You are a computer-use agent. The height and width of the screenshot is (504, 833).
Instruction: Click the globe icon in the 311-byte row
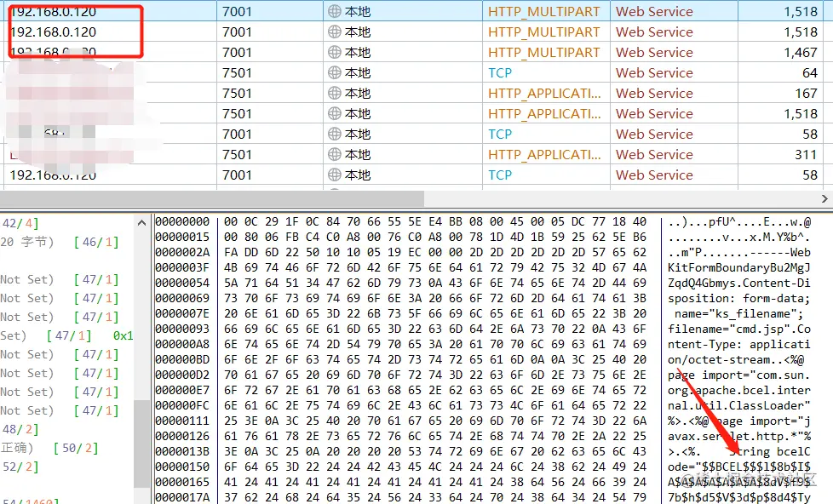coord(334,155)
